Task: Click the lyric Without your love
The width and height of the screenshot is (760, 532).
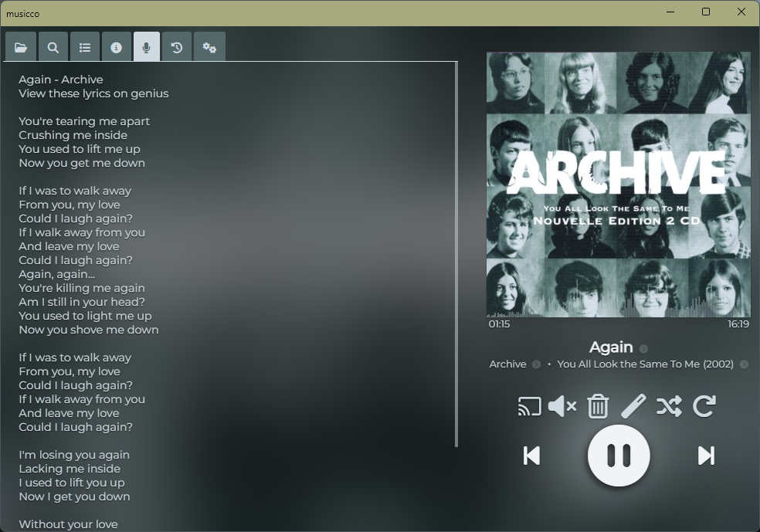Action: [68, 524]
